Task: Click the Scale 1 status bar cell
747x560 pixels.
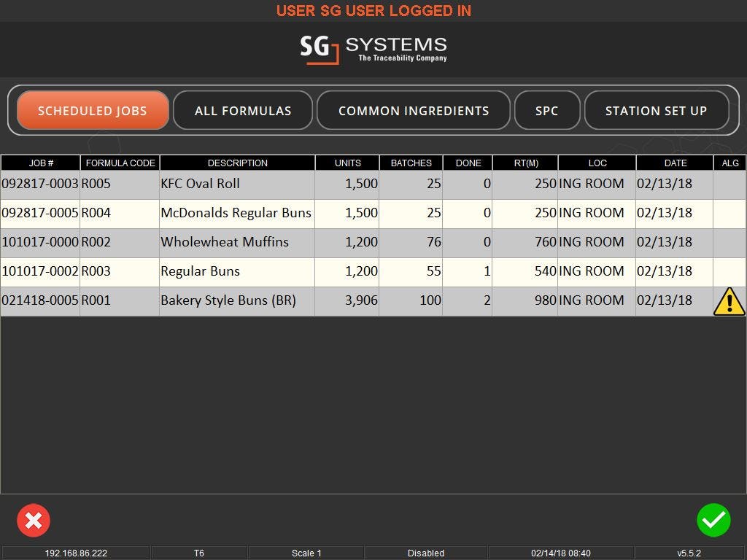Action: [x=306, y=553]
